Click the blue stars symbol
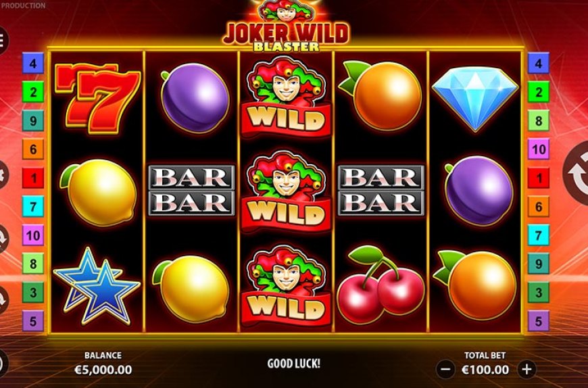The image size is (588, 388). pyautogui.click(x=97, y=286)
